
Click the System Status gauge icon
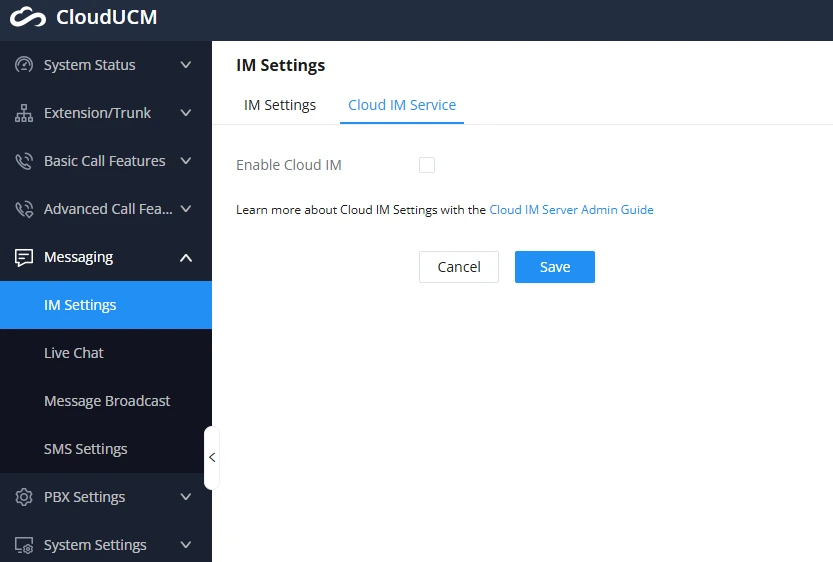[24, 65]
